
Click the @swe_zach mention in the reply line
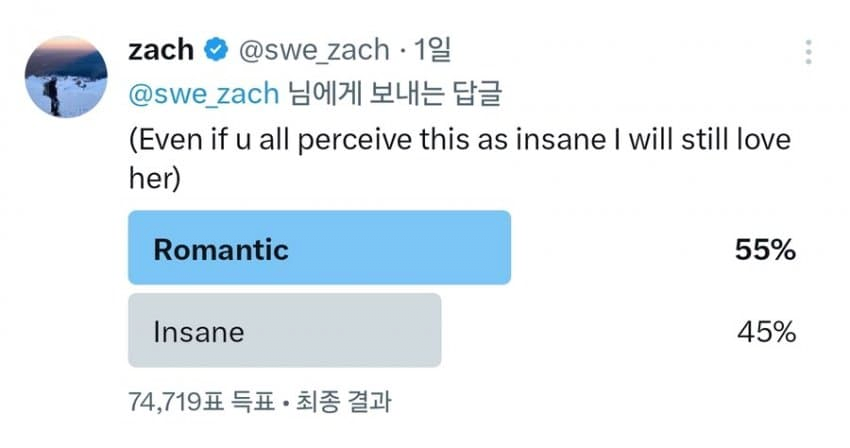pos(201,96)
